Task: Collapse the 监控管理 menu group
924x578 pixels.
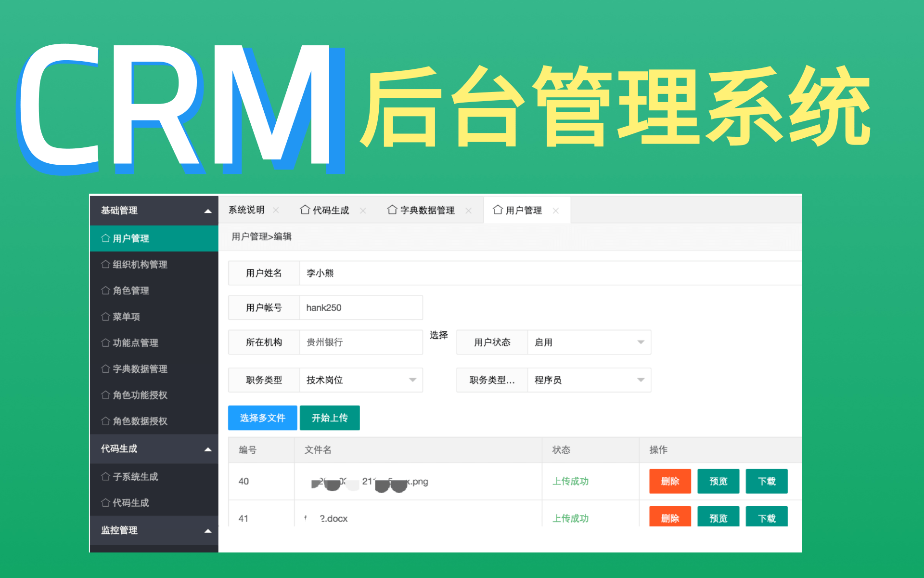Action: [x=208, y=531]
